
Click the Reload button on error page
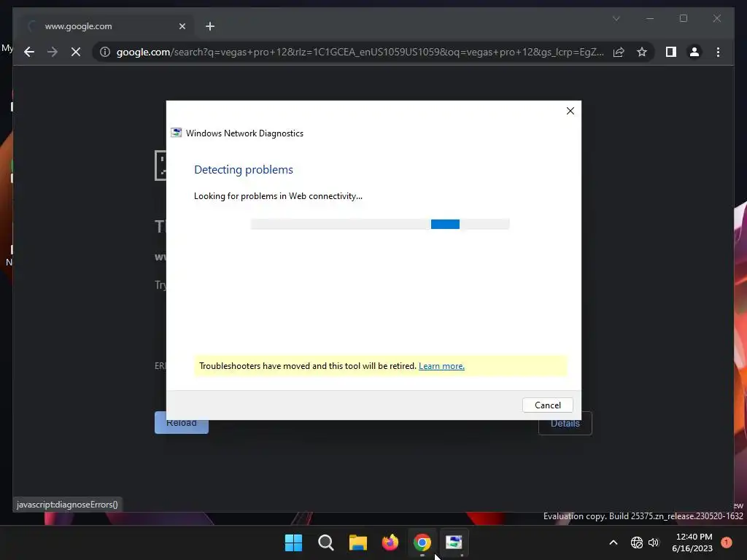tap(182, 423)
